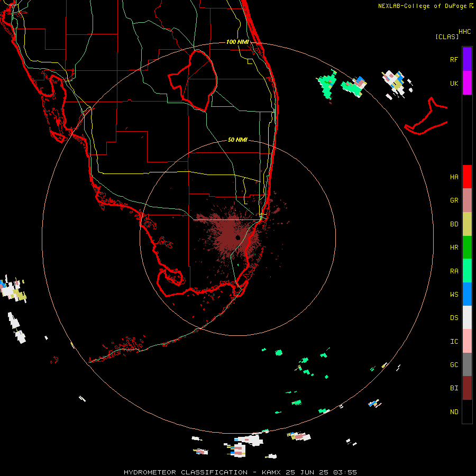Select the BD yellow legend block
Screen dimensions: 476x476
pyautogui.click(x=467, y=224)
